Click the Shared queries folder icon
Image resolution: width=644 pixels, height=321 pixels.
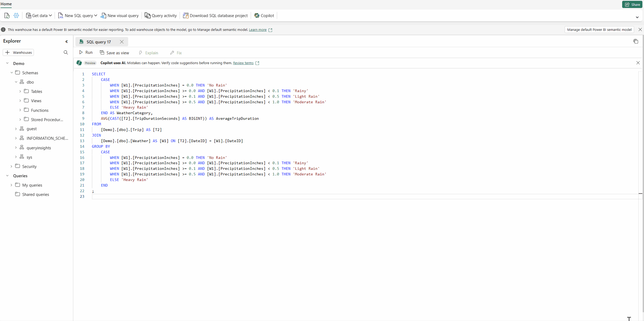pyautogui.click(x=18, y=194)
